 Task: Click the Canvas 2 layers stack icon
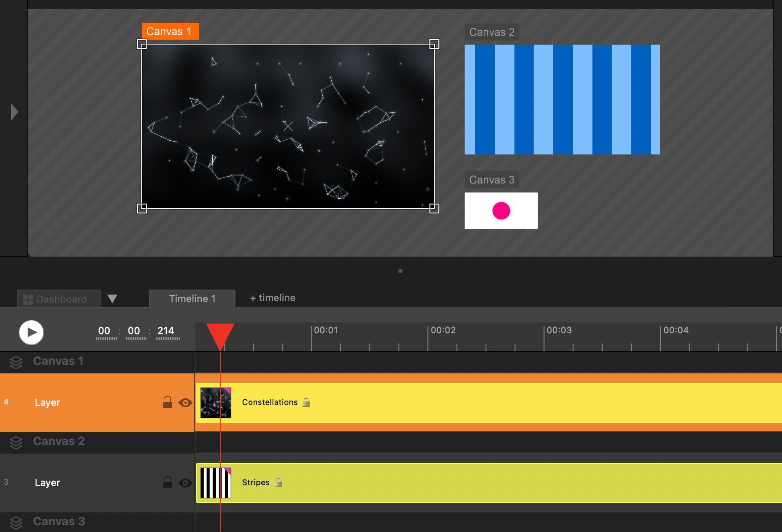click(x=16, y=442)
